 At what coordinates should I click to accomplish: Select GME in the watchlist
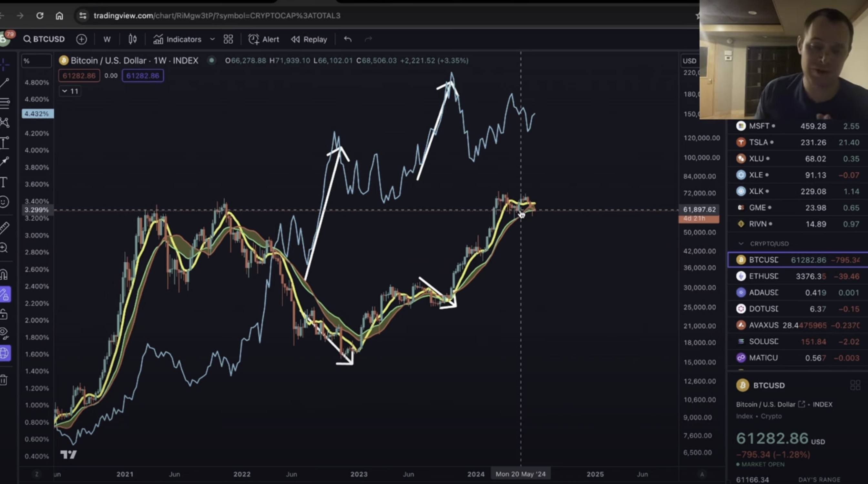(x=798, y=207)
